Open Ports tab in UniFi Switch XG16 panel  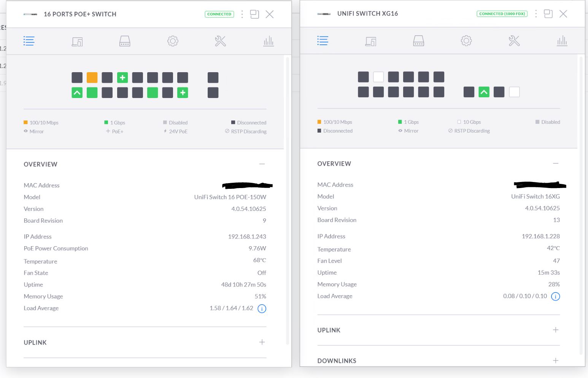click(x=418, y=41)
